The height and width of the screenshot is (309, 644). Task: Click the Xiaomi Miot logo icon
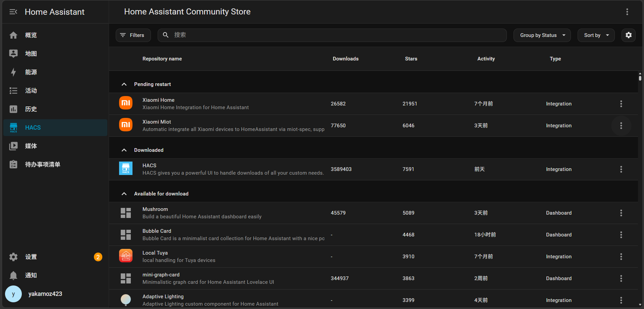(126, 125)
